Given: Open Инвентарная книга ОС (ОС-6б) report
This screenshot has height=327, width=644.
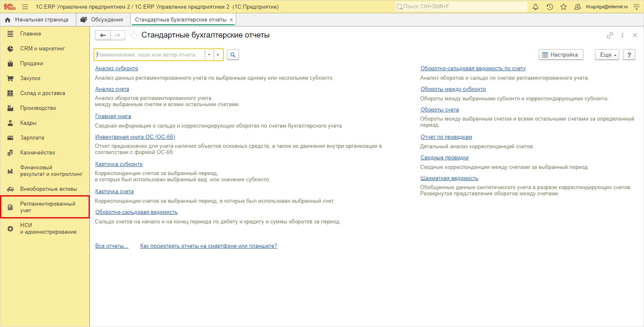Looking at the screenshot, I should [135, 137].
